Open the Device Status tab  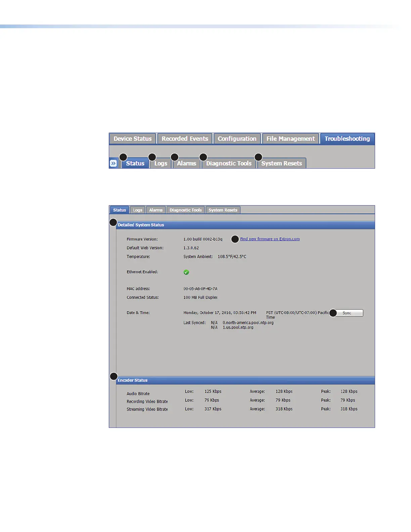click(x=133, y=139)
